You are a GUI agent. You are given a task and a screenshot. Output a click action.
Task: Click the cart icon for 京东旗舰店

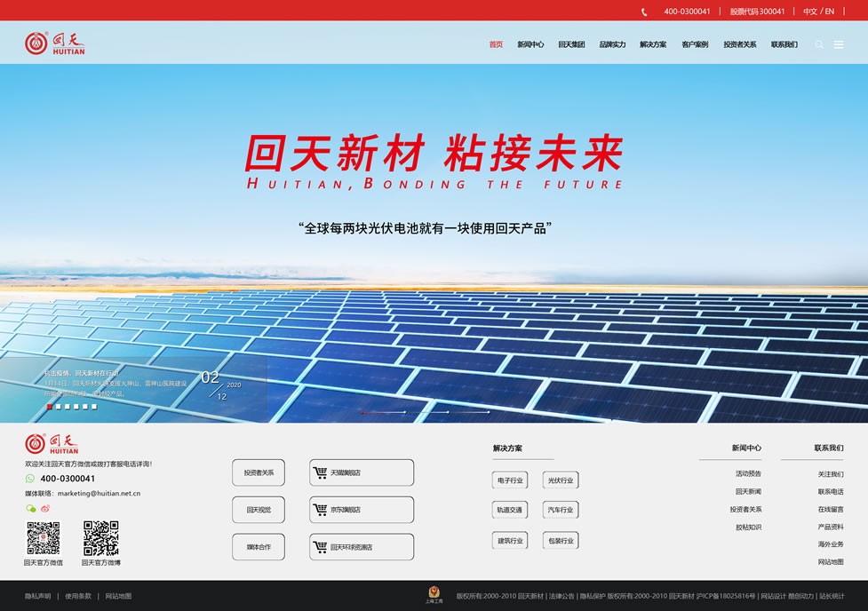(320, 510)
